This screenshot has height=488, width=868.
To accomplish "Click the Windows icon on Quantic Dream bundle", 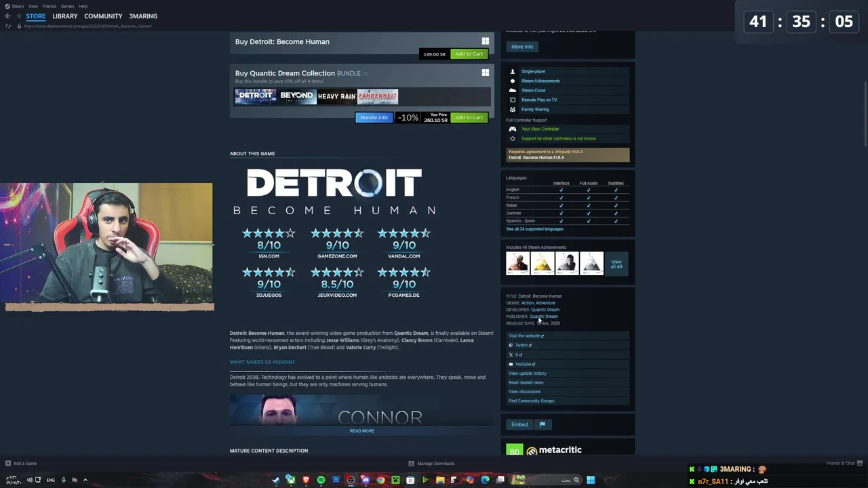I will click(x=486, y=73).
